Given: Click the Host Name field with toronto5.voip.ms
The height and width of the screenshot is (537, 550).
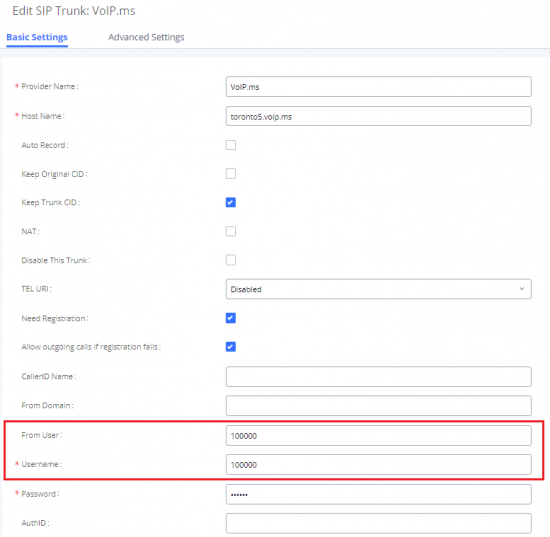Looking at the screenshot, I should tap(378, 116).
